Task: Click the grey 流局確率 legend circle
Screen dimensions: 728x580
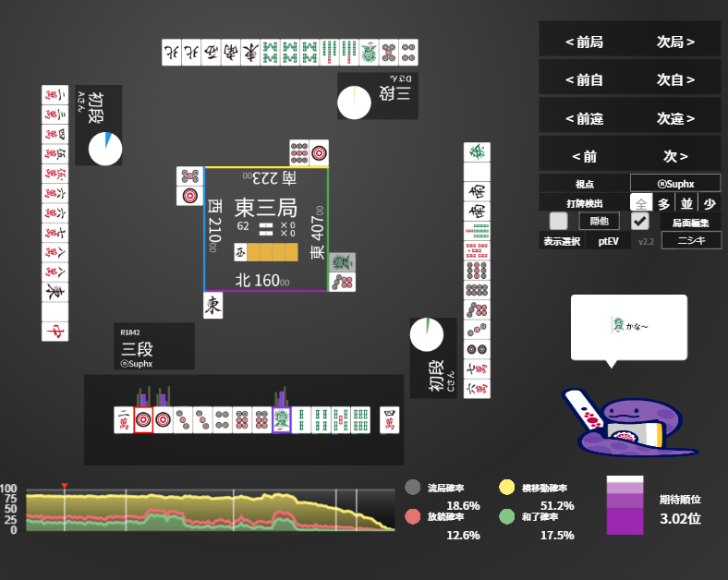Action: [412, 488]
